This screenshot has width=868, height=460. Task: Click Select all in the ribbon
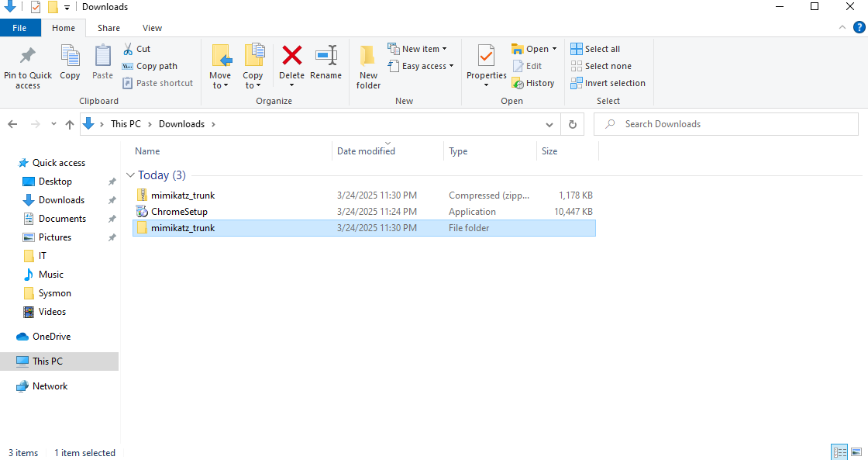[595, 49]
